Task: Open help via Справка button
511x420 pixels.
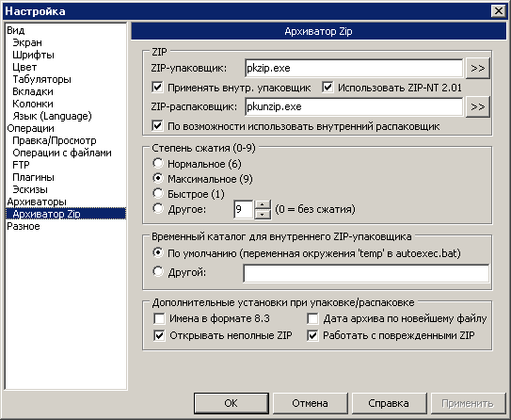Action: (389, 403)
